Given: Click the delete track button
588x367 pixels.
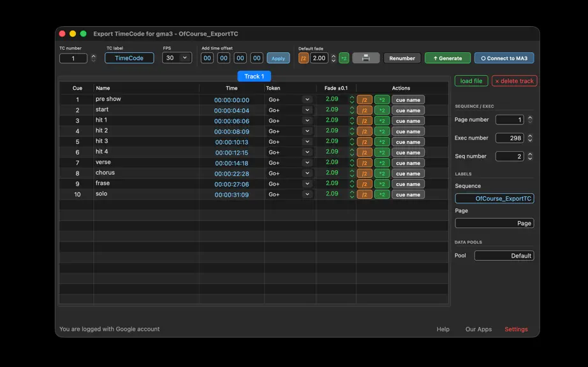Looking at the screenshot, I should pyautogui.click(x=515, y=81).
